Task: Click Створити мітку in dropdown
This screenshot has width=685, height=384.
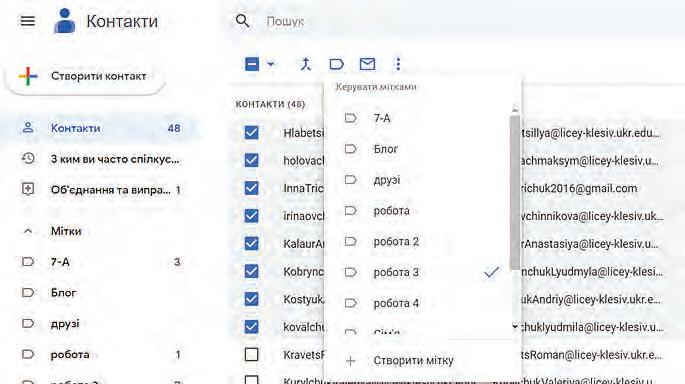Action: point(423,360)
